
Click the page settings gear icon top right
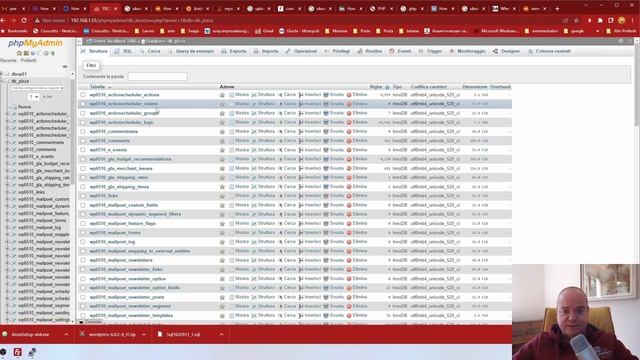(621, 41)
